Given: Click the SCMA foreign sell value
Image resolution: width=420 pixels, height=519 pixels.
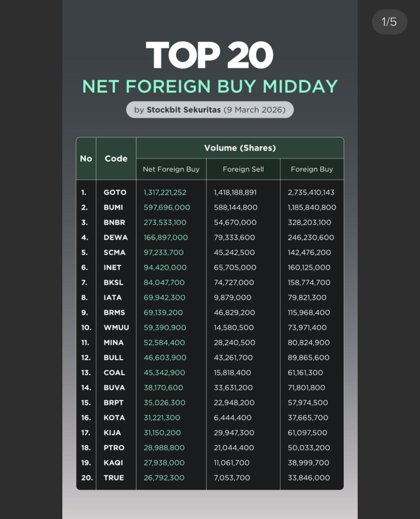Looking at the screenshot, I should tap(234, 252).
